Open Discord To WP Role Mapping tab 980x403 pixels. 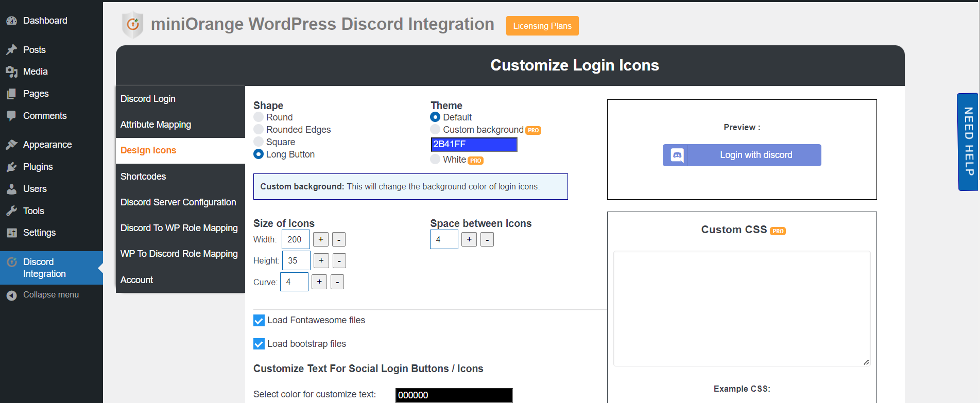click(x=180, y=228)
